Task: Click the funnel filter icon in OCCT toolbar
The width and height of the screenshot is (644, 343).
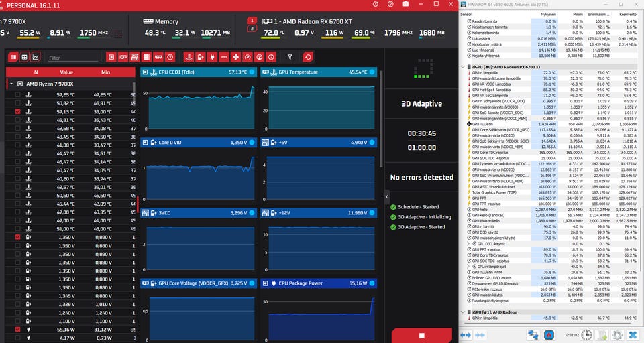Action: tap(290, 57)
